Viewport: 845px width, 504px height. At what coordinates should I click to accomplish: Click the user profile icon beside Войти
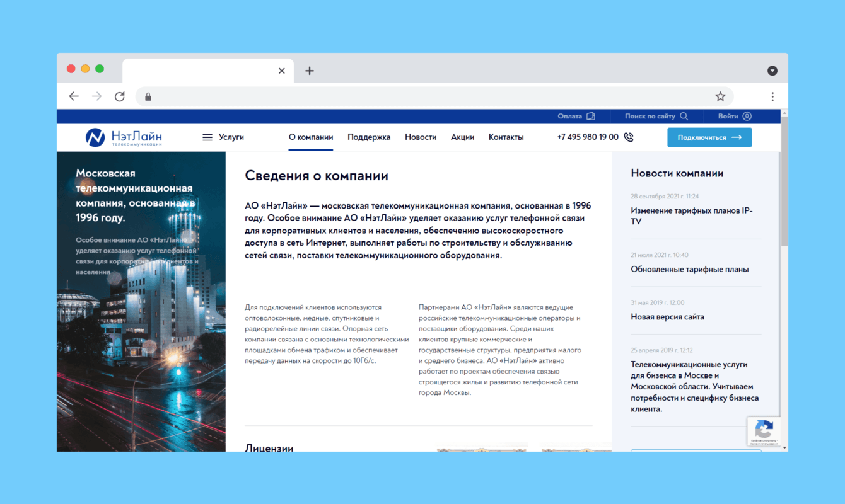(747, 116)
